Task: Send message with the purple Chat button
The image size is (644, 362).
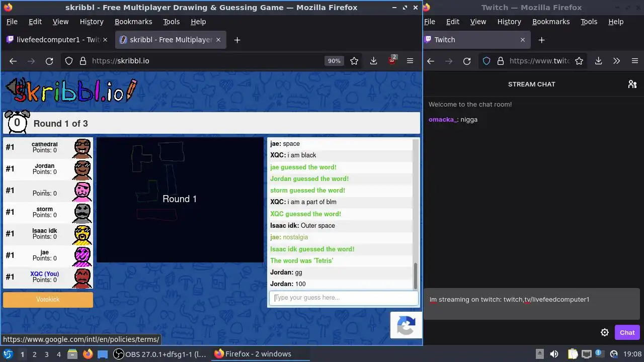Action: 627,332
